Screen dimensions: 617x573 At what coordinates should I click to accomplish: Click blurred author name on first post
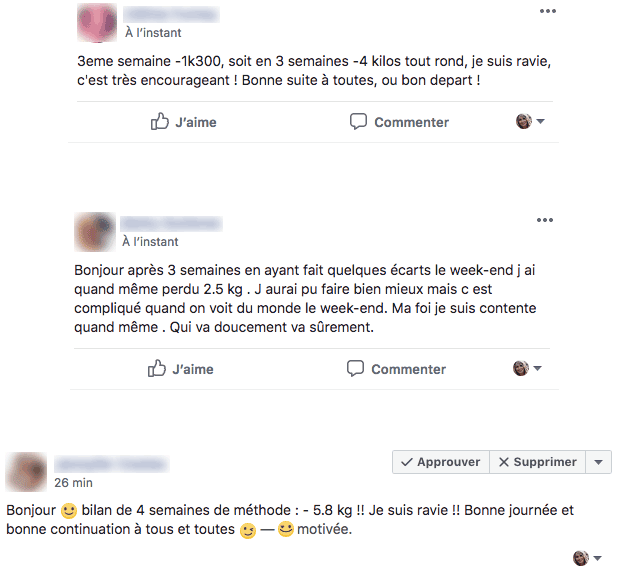pyautogui.click(x=171, y=15)
